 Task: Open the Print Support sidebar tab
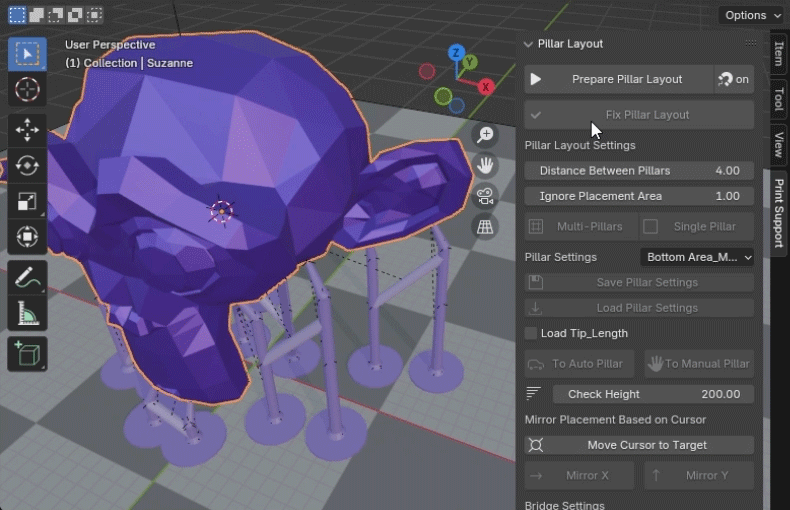[779, 213]
